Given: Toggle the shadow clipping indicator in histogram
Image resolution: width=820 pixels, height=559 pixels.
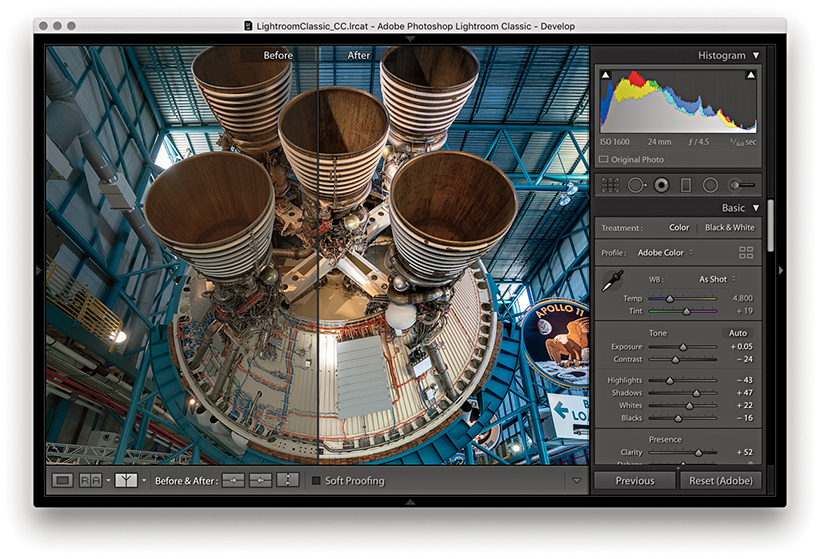Looking at the screenshot, I should click(605, 75).
